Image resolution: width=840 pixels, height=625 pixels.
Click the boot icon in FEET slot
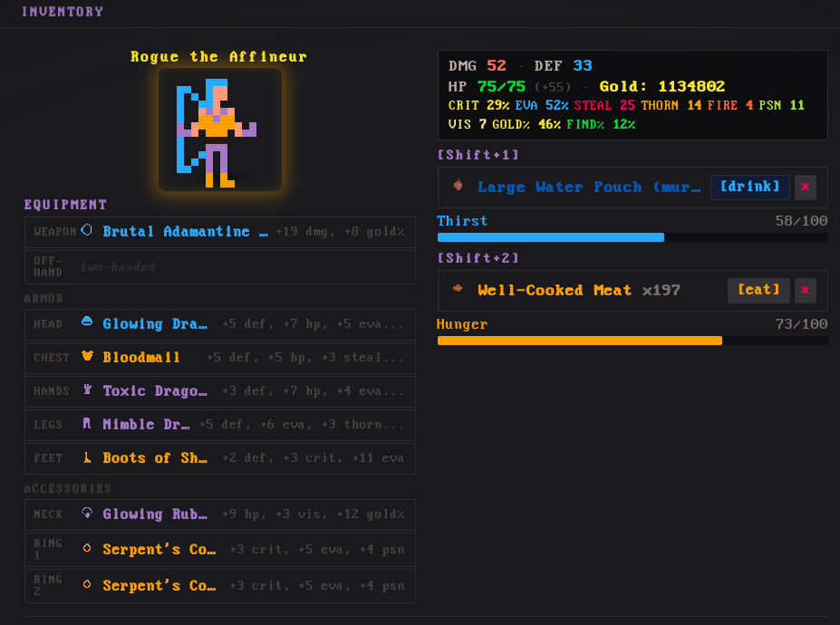(x=87, y=457)
